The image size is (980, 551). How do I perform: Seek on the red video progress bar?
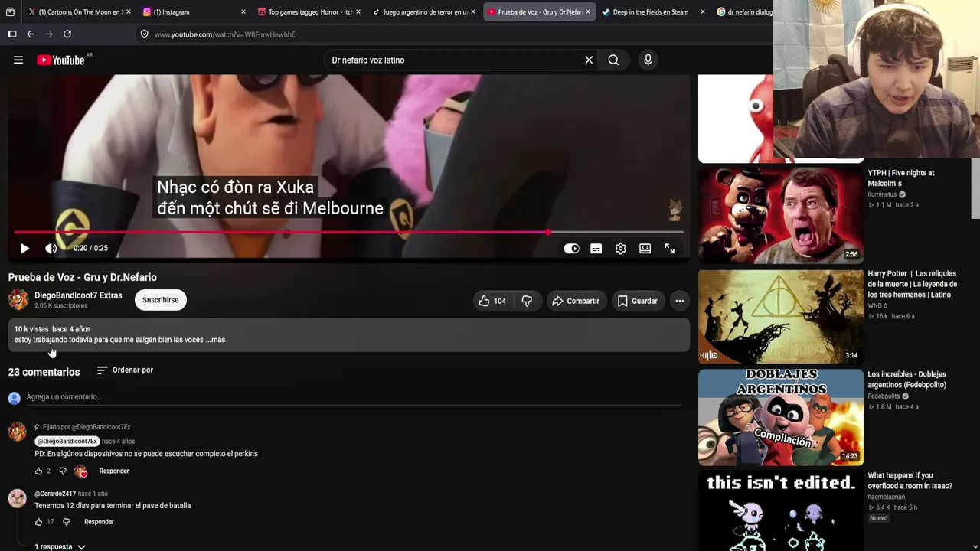(x=348, y=232)
